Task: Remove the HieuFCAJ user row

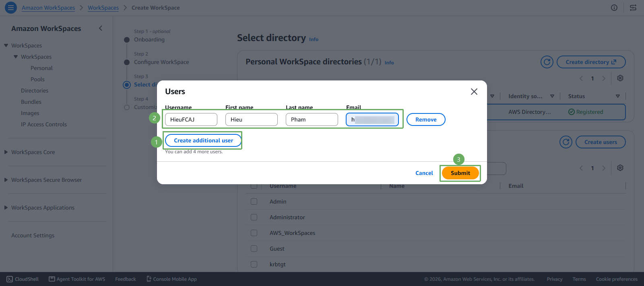Action: 426,119
